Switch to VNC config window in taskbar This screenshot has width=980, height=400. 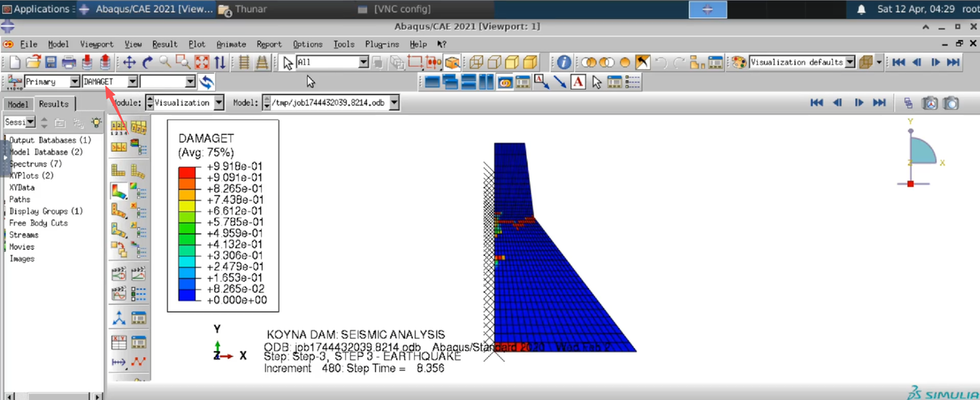[394, 9]
